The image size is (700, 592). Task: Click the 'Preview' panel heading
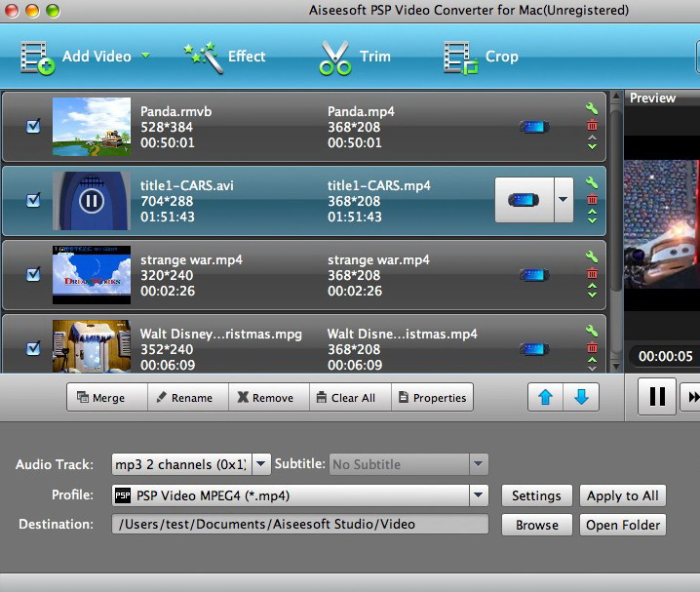pos(652,99)
